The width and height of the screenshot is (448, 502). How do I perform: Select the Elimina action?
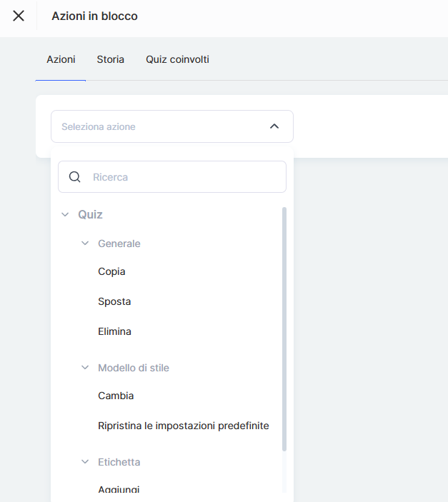tap(114, 331)
